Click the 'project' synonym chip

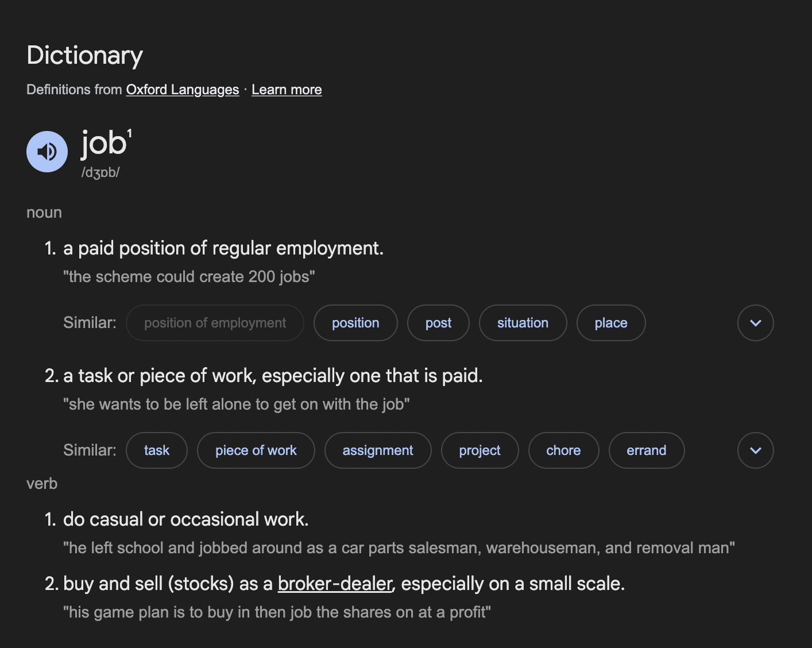click(x=480, y=450)
